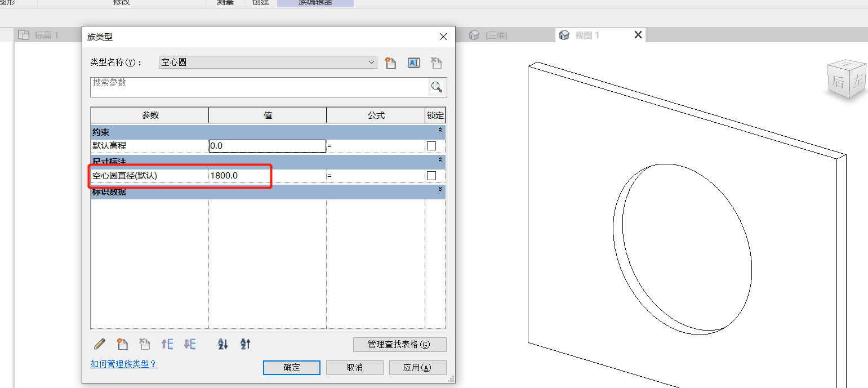868x388 pixels.
Task: Click the 公式 column header
Action: pyautogui.click(x=376, y=115)
